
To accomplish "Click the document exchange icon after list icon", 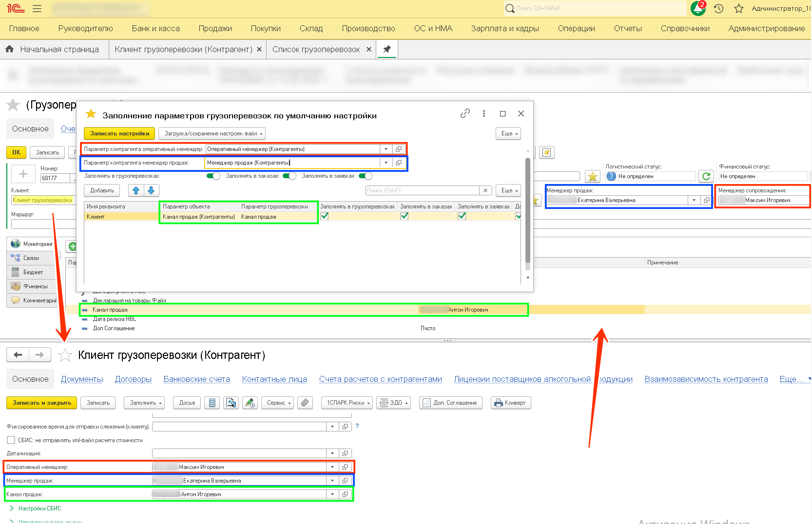I will coord(231,403).
